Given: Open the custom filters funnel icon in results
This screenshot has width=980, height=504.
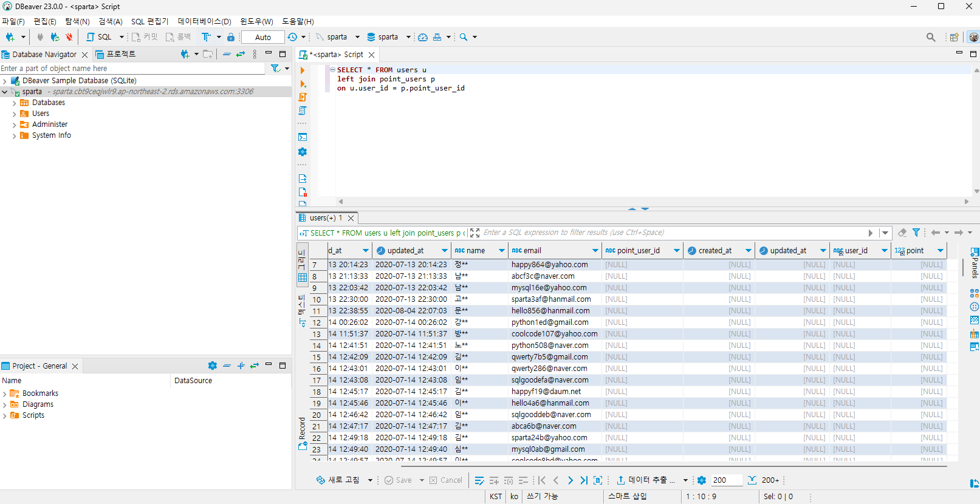Looking at the screenshot, I should (x=916, y=233).
